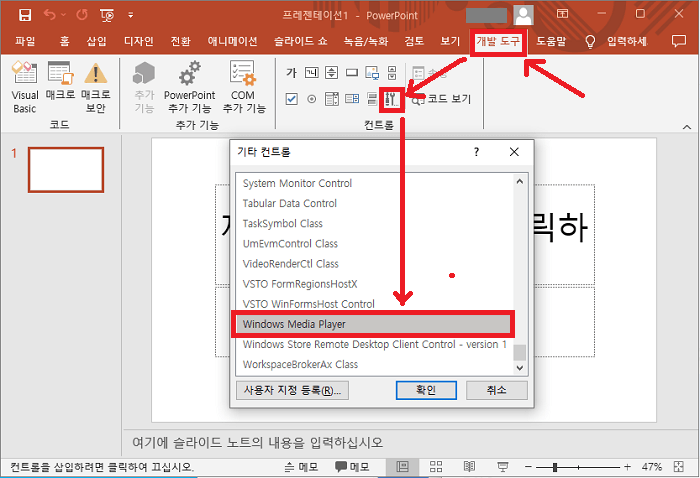This screenshot has width=700, height=478.
Task: Select the Toggle Button control icon
Action: pyautogui.click(x=372, y=99)
